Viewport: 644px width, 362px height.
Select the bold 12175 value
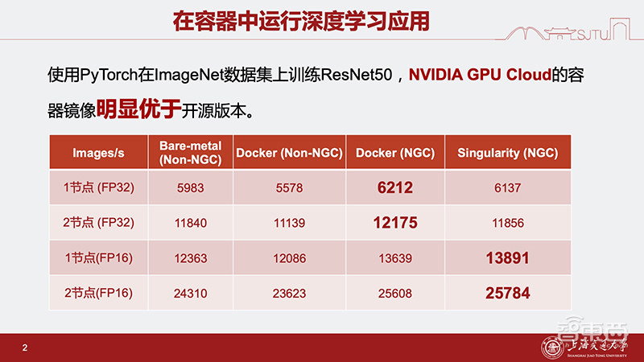click(394, 223)
